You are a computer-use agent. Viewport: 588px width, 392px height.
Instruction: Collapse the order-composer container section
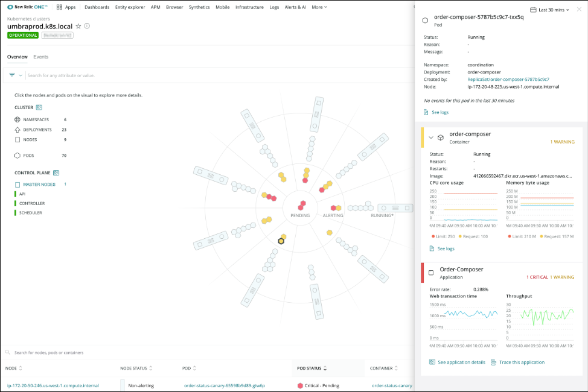[431, 138]
